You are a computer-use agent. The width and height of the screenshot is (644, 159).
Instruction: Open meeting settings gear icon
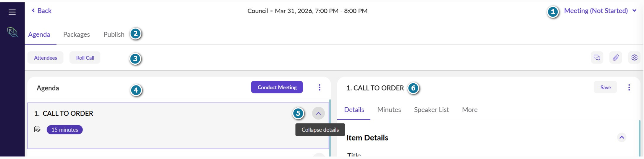[634, 58]
